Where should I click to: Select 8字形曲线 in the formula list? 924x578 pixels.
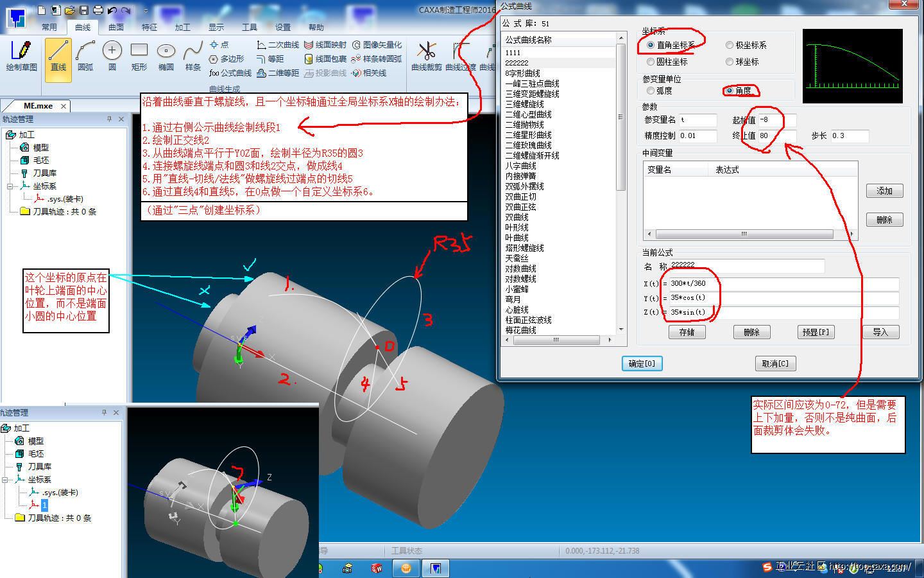click(523, 73)
